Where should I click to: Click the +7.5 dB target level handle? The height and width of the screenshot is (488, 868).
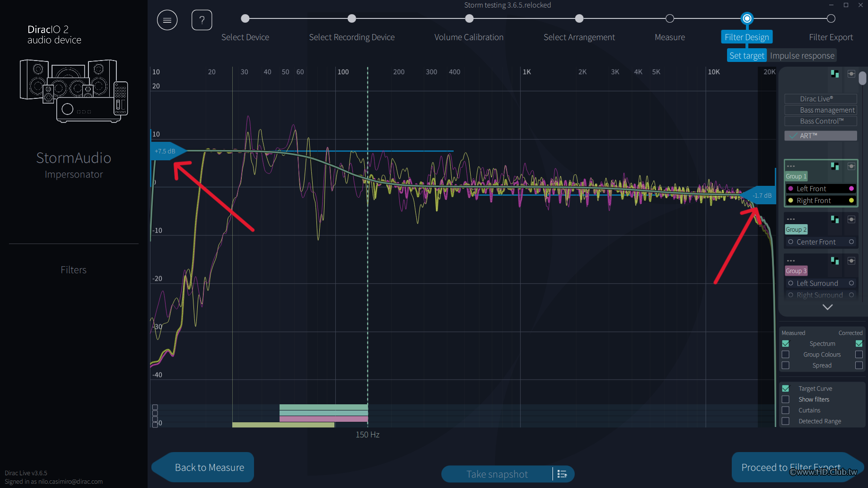(x=166, y=151)
